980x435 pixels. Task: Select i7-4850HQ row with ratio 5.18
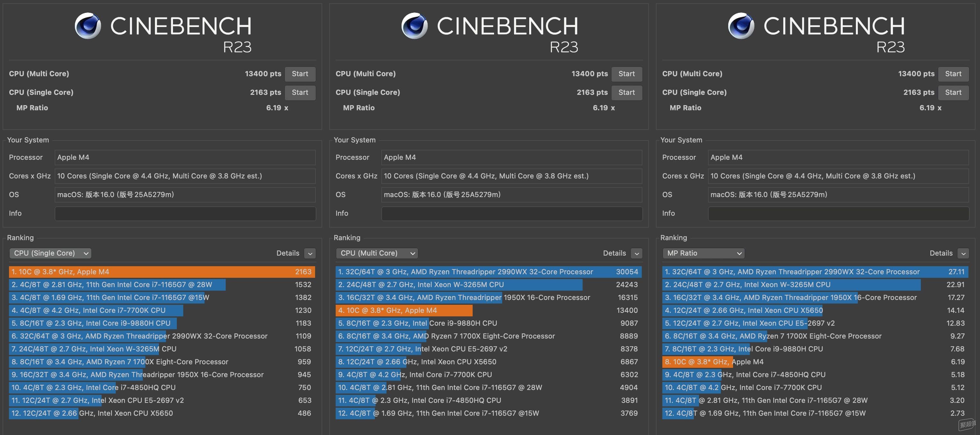[816, 375]
